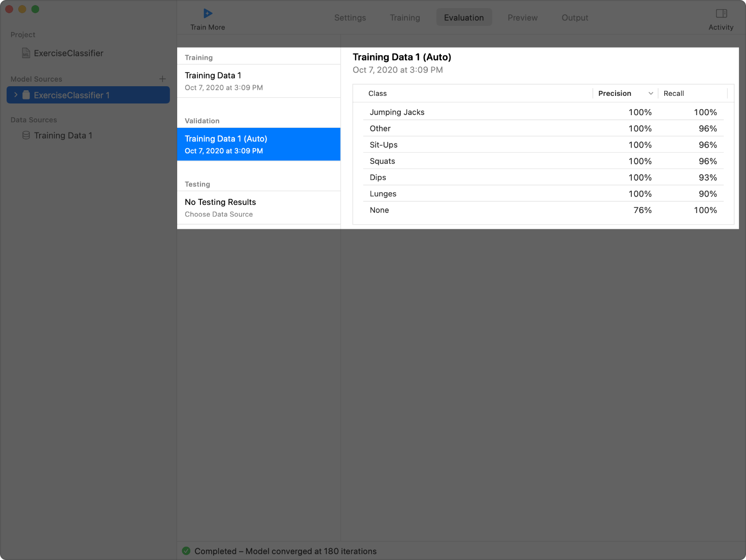Expand the ExerciseClassifier 1 disclosure chevron
746x560 pixels.
[16, 95]
